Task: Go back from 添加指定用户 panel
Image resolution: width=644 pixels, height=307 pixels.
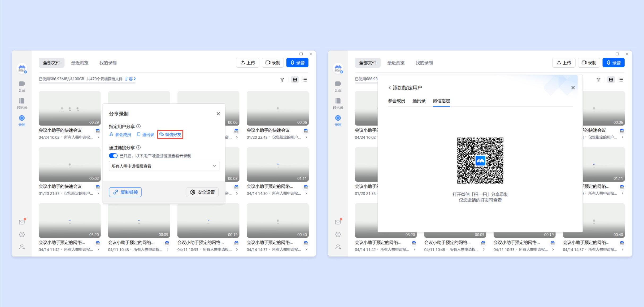Action: tap(390, 87)
